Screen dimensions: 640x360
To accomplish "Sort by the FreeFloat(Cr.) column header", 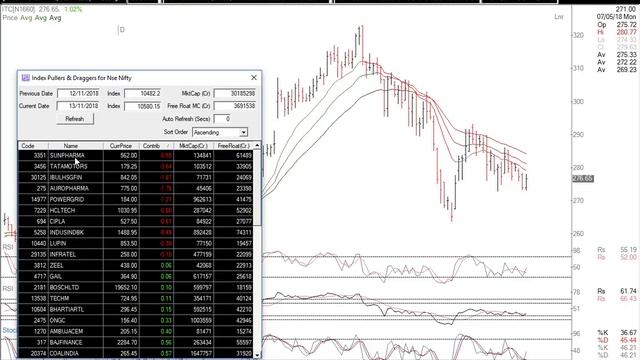I will tap(233, 146).
